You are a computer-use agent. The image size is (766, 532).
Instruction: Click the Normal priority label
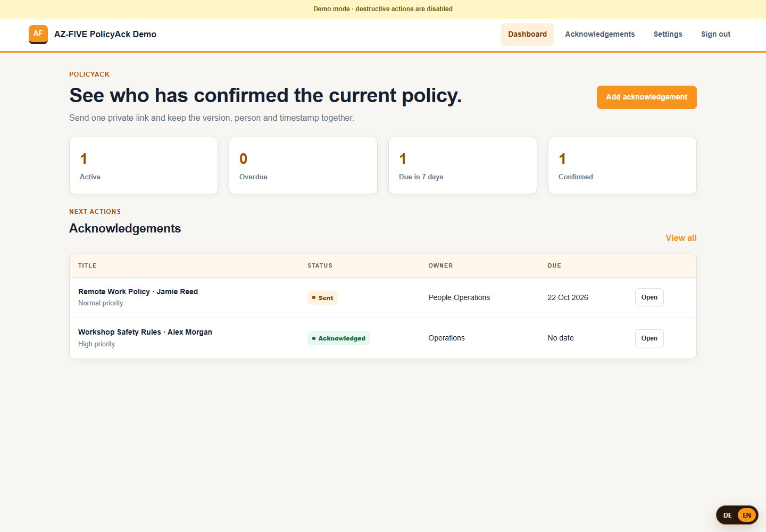coord(101,303)
